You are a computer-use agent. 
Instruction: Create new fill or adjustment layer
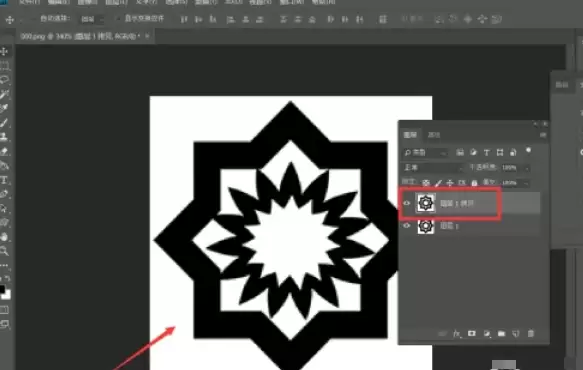487,334
